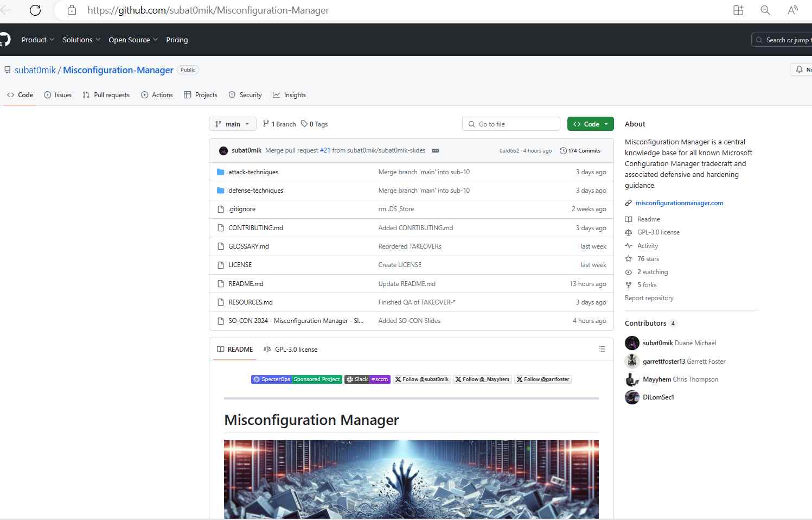Viewport: 812px width, 520px height.
Task: View 1 Branch list
Action: [x=279, y=124]
